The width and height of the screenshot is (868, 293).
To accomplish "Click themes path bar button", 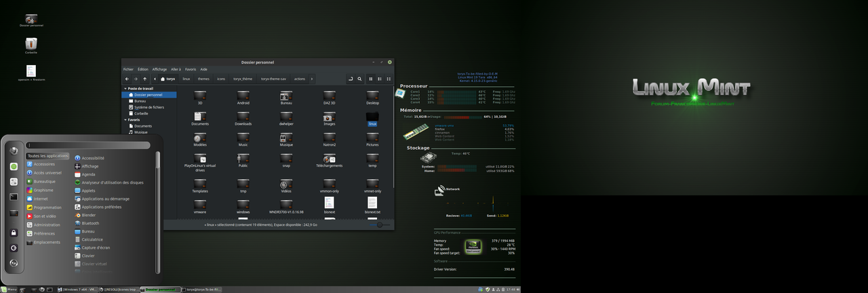I will click(203, 79).
